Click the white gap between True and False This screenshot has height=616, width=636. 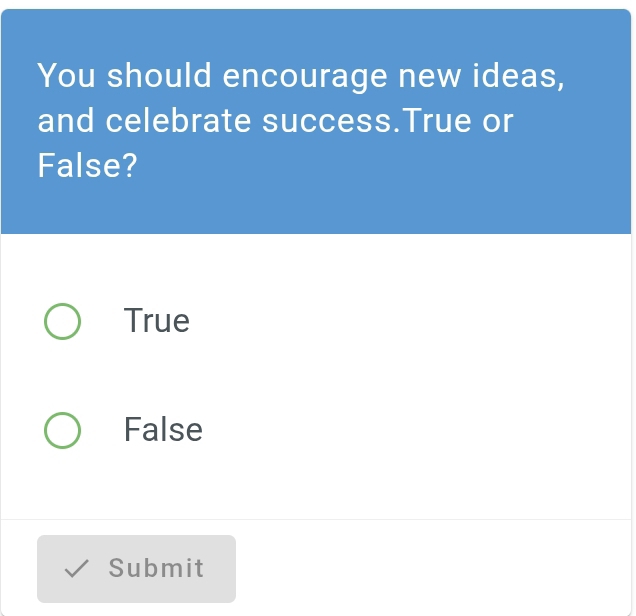click(300, 376)
